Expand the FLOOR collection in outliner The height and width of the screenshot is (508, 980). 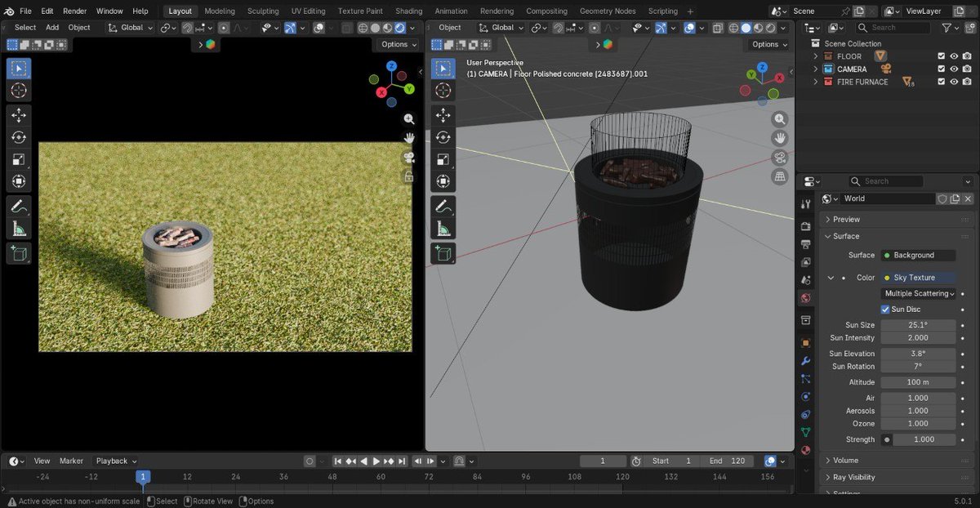coord(815,56)
